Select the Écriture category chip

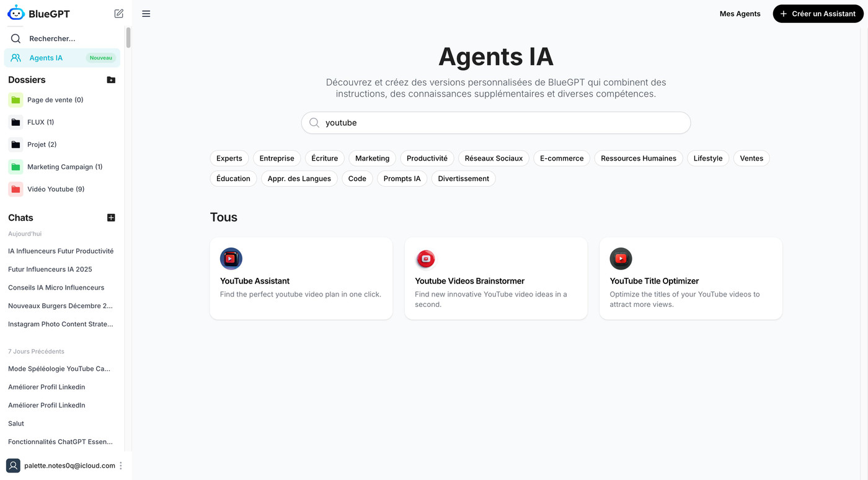click(325, 158)
